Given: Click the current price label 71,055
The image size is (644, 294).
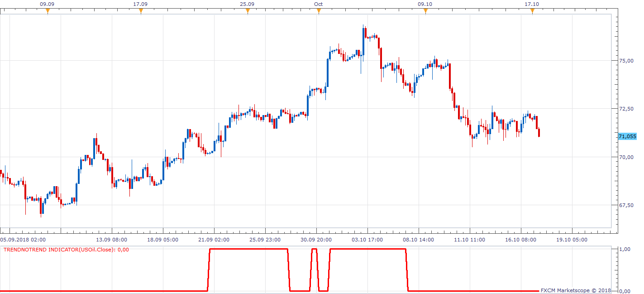Looking at the screenshot, I should click(x=627, y=136).
